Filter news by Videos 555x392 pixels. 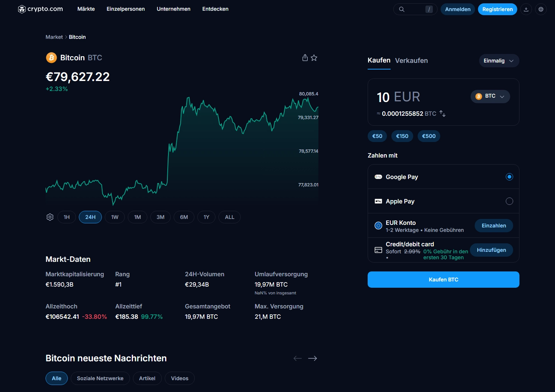point(180,378)
